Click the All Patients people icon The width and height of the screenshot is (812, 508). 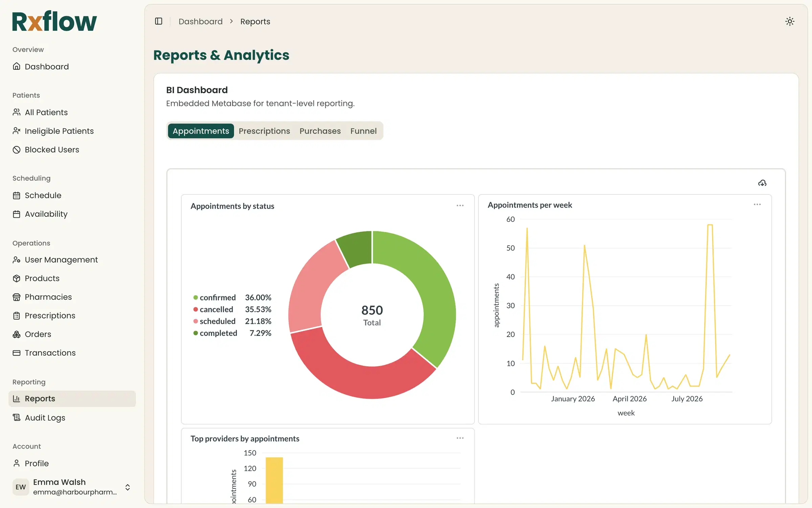[x=17, y=112]
